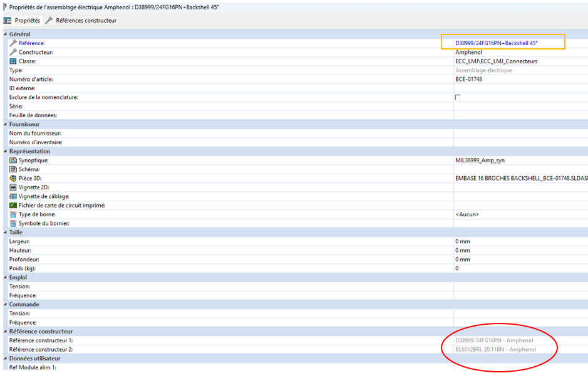Collapse the Référence constructeur section
The height and width of the screenshot is (373, 588).
click(6, 332)
